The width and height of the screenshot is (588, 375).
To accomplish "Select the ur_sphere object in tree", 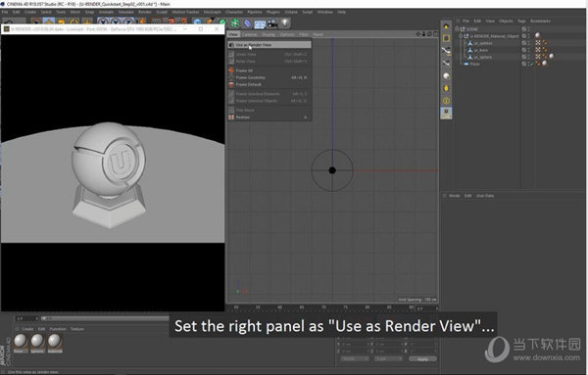I will coord(483,57).
